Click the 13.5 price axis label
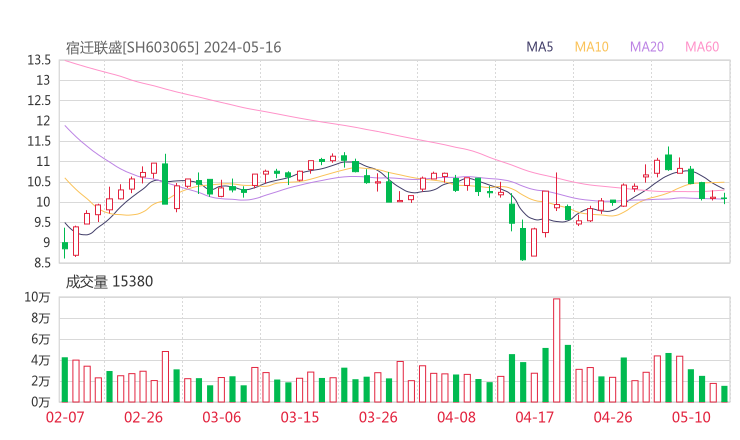 [x=40, y=60]
